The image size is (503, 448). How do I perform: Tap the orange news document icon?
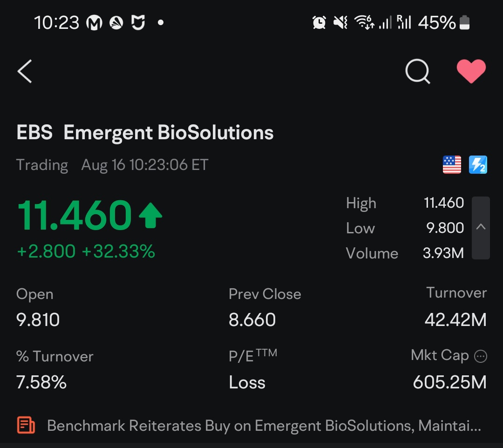(26, 425)
